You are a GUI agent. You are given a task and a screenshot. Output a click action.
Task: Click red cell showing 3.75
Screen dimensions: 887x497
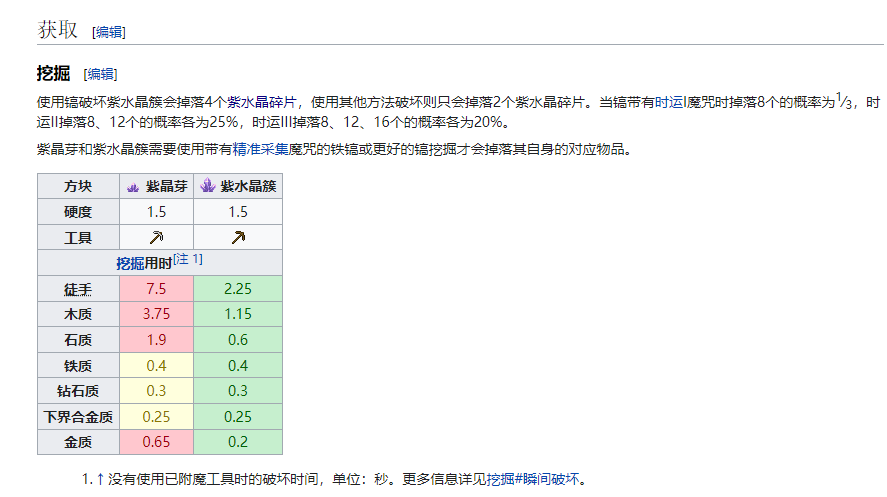(156, 314)
